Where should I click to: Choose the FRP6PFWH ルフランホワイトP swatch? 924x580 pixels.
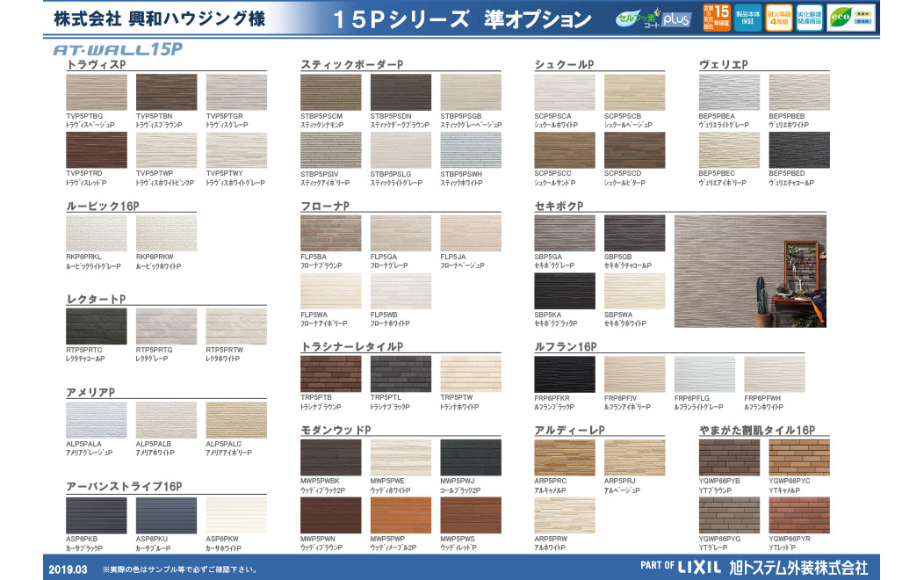point(775,374)
